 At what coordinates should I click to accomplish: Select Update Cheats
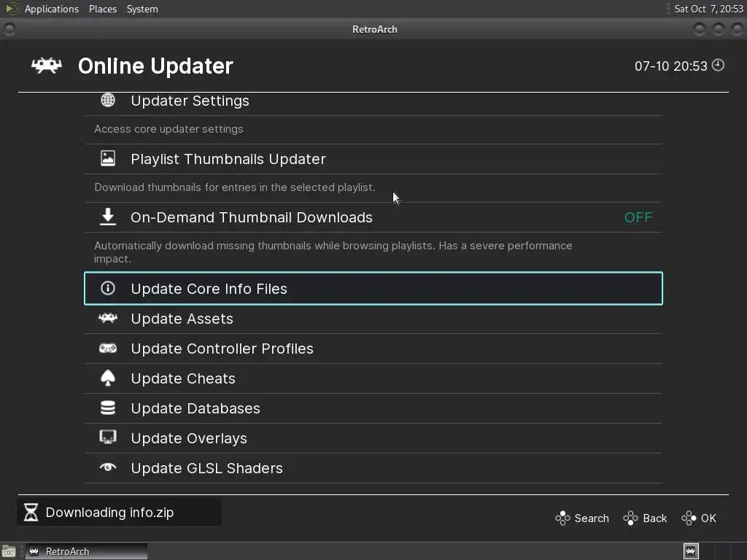373,378
